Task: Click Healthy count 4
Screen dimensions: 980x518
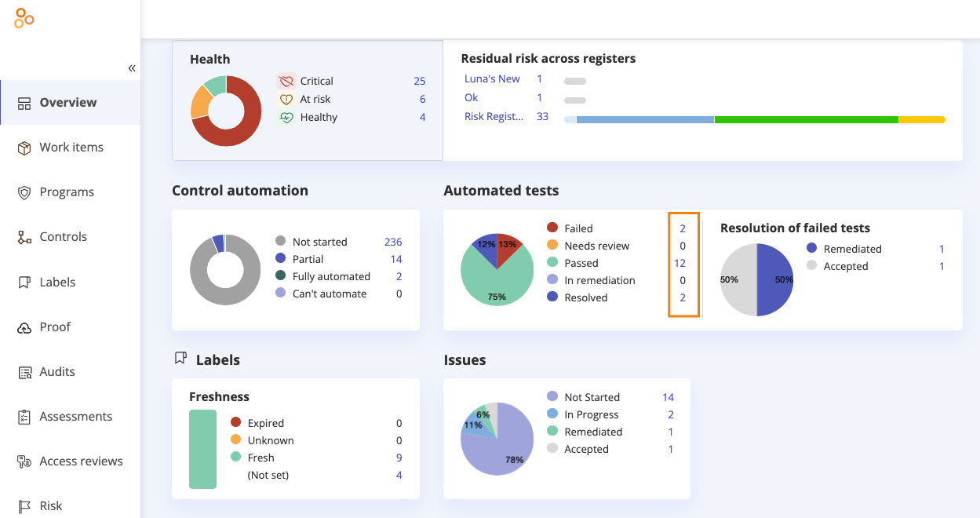Action: click(422, 117)
